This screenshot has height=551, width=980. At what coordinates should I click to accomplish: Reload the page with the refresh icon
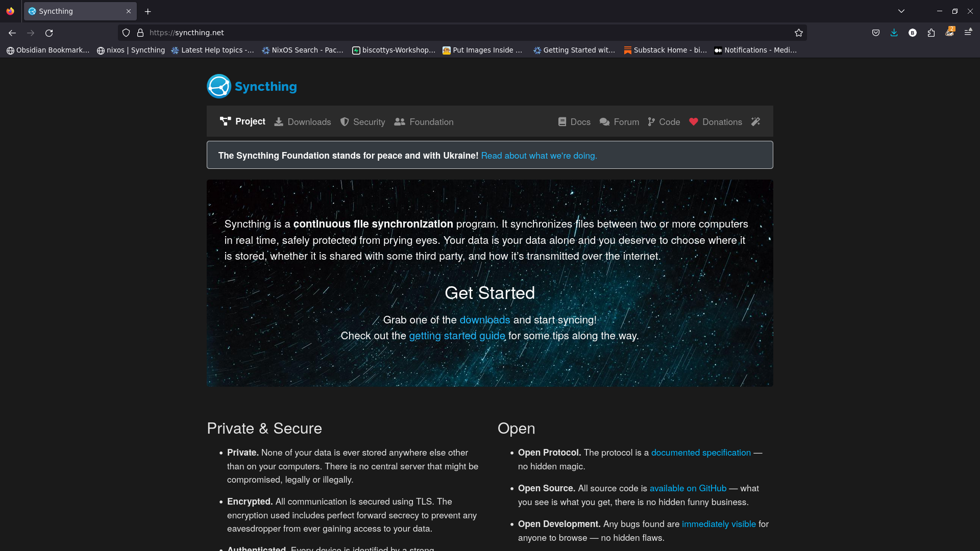click(49, 33)
